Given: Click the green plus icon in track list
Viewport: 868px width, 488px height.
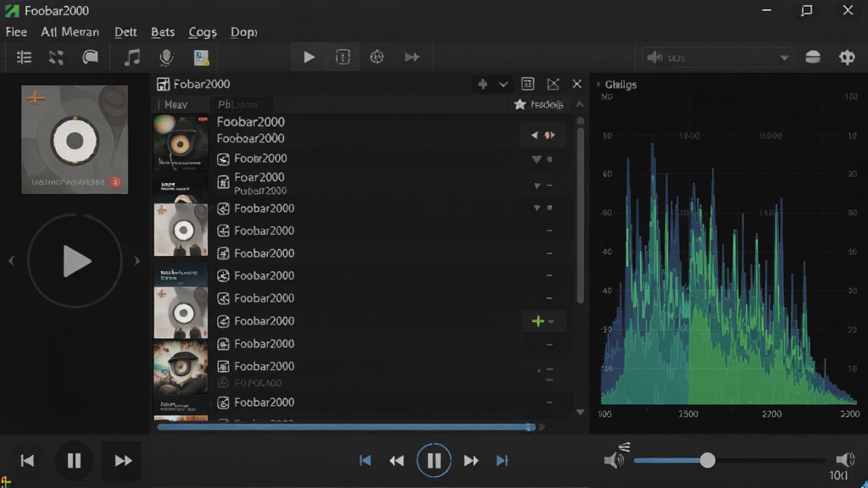Looking at the screenshot, I should point(537,321).
